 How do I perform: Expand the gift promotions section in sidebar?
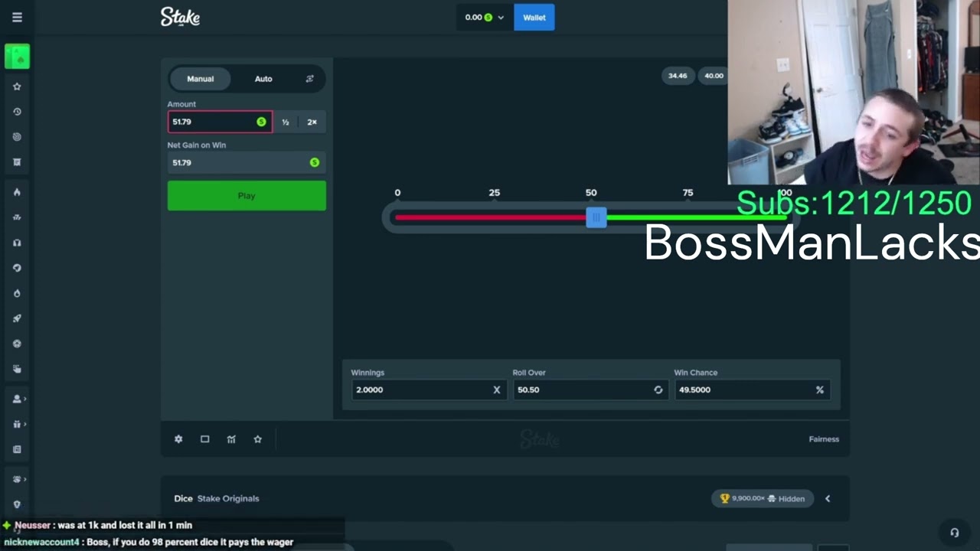(x=18, y=424)
